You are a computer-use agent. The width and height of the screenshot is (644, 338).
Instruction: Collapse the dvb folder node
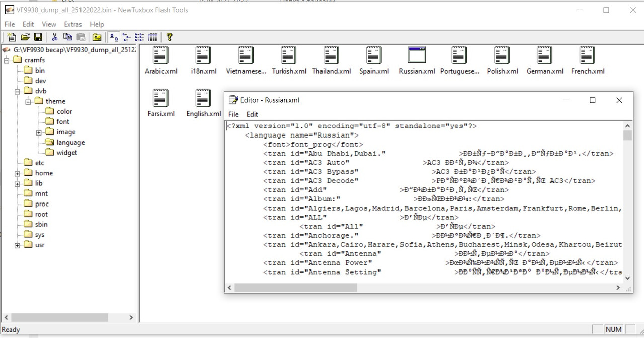17,91
